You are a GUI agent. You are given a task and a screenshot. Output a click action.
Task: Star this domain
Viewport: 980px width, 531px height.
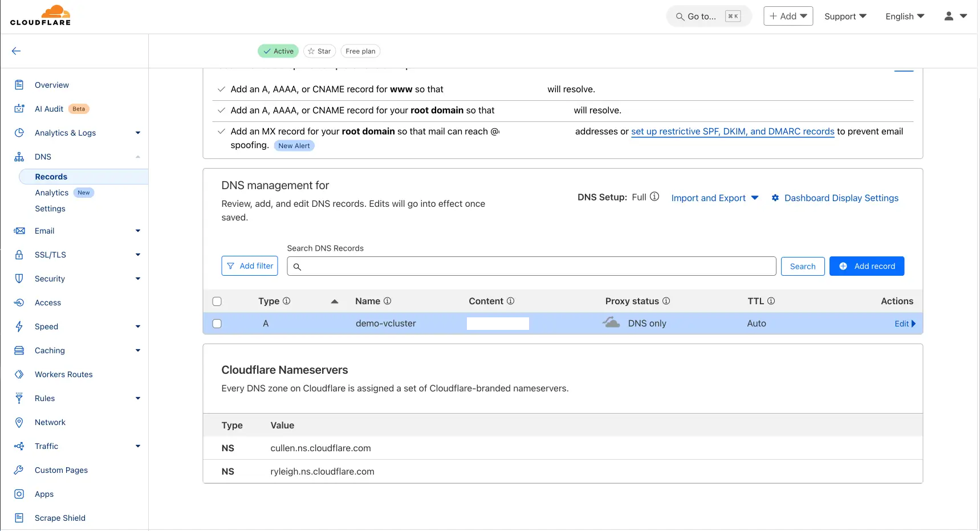pos(319,51)
